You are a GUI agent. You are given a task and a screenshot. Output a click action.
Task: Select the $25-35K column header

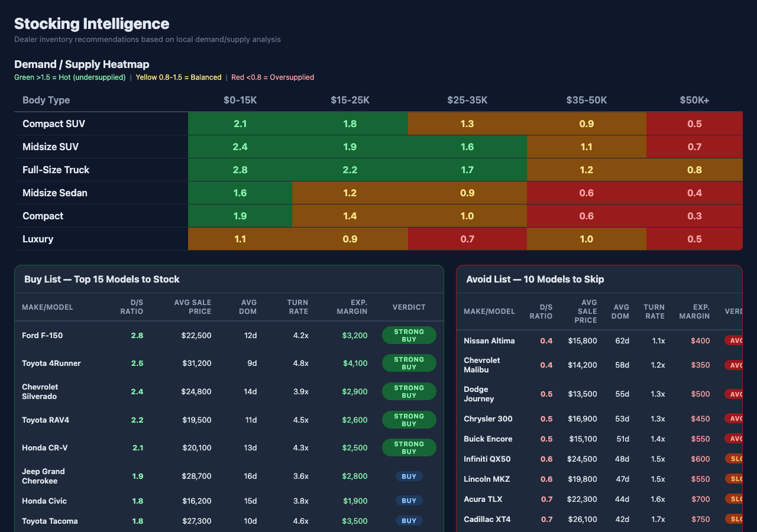tap(467, 100)
